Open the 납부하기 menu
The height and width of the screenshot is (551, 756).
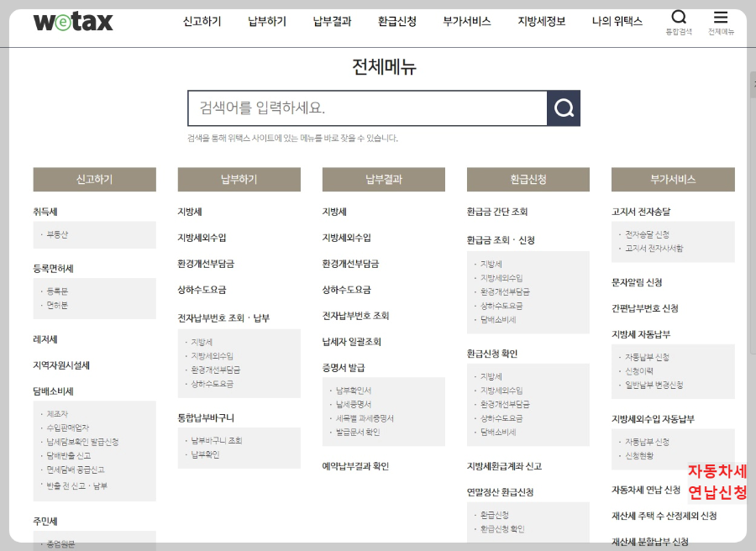(266, 22)
